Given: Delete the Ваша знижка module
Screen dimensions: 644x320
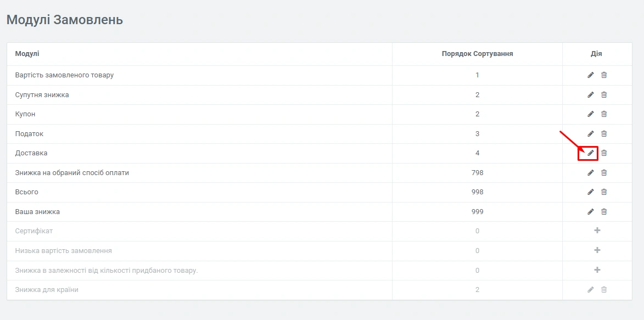Looking at the screenshot, I should click(604, 212).
